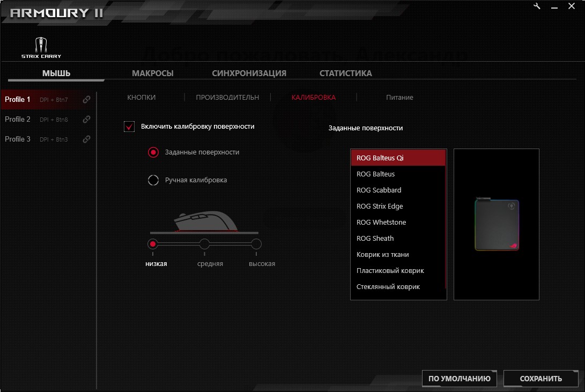The width and height of the screenshot is (585, 392).
Task: Set lift-off height to высокая
Action: (256, 245)
